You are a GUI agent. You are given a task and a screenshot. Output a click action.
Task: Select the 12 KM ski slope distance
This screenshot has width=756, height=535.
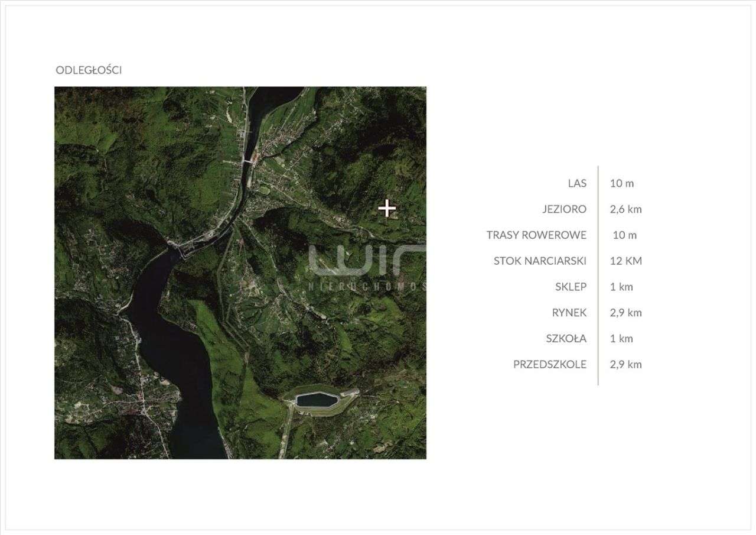click(626, 261)
